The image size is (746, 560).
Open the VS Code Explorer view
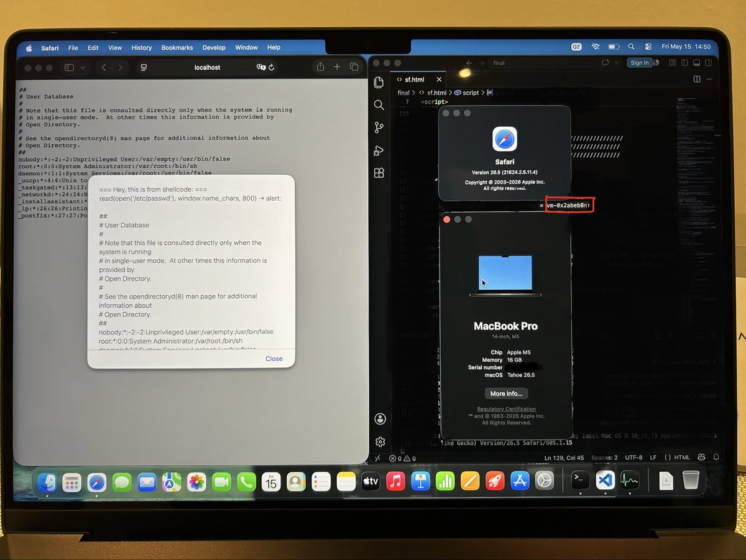pos(379,82)
